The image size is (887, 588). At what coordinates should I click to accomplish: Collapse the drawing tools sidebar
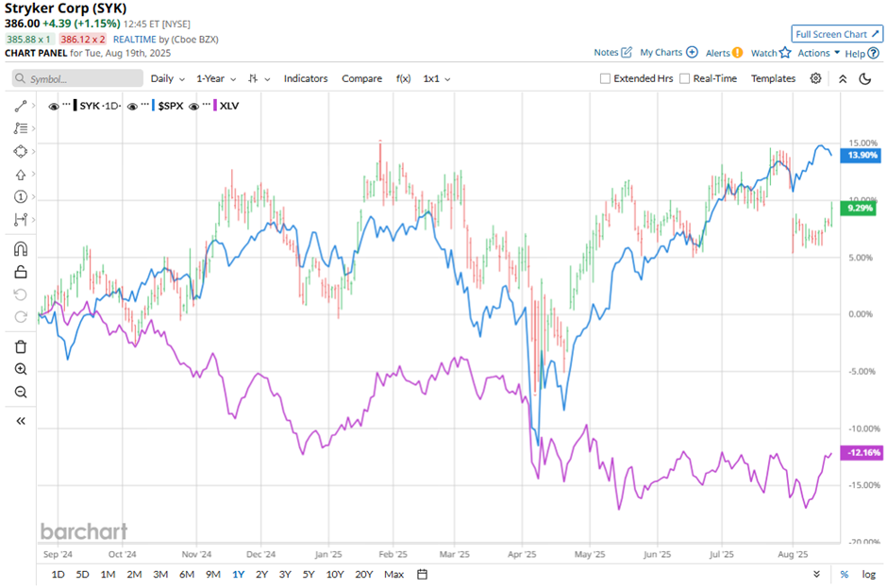(x=21, y=421)
